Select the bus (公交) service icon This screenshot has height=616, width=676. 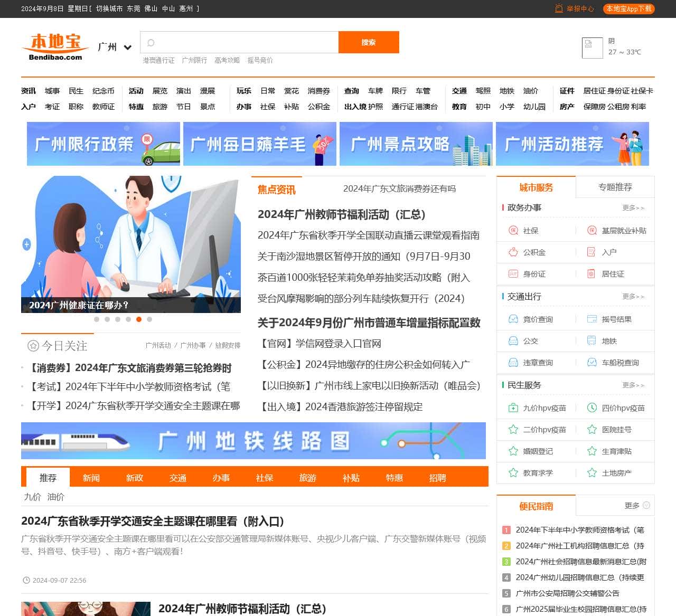[x=513, y=341]
